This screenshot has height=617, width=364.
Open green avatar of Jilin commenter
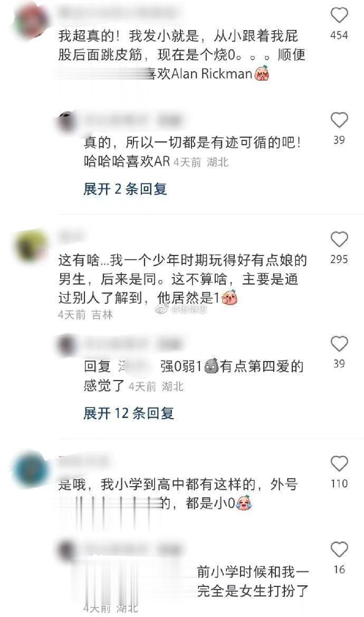31,246
